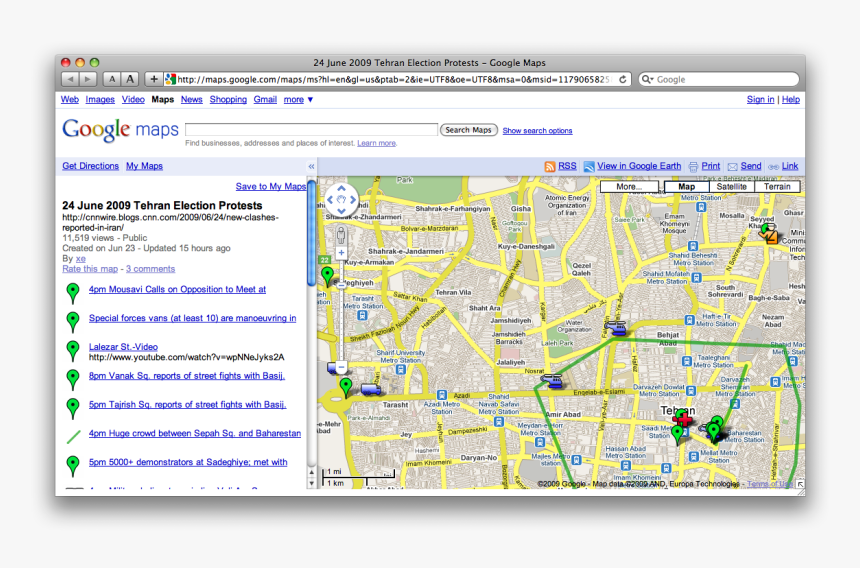Click the helicopter marker near Behjat Abad
Screen dimensions: 860x568
(615, 328)
